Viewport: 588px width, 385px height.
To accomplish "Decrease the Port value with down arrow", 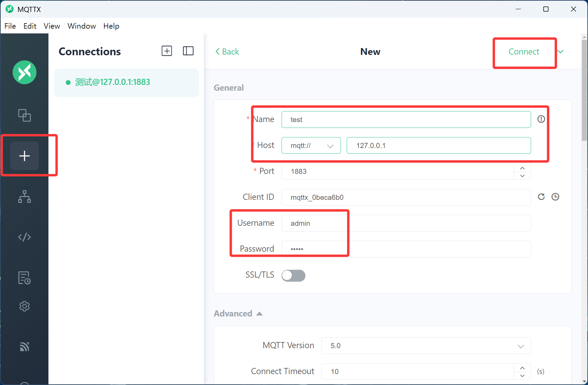I will point(522,176).
